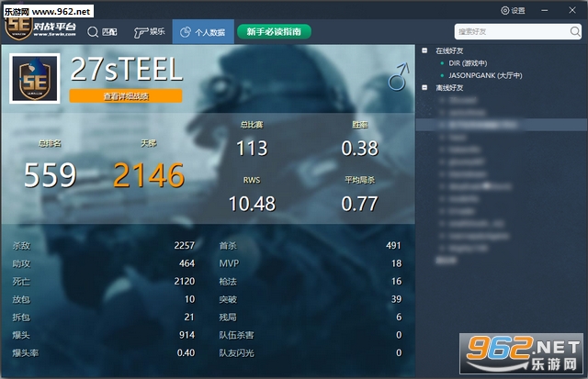Click the 天梯 ladder score 2146
This screenshot has height=379, width=588.
click(x=149, y=175)
